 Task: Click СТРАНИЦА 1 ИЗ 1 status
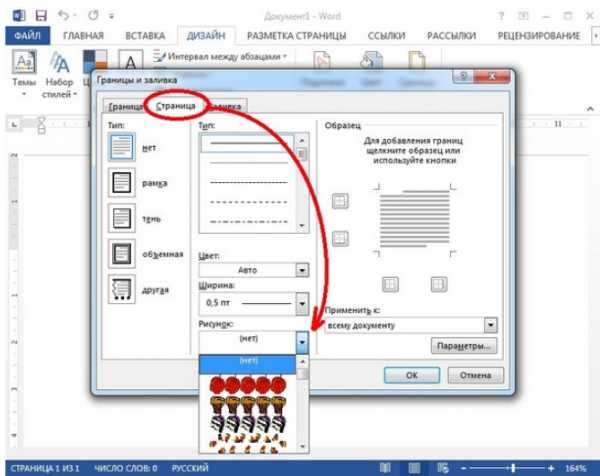[45, 468]
